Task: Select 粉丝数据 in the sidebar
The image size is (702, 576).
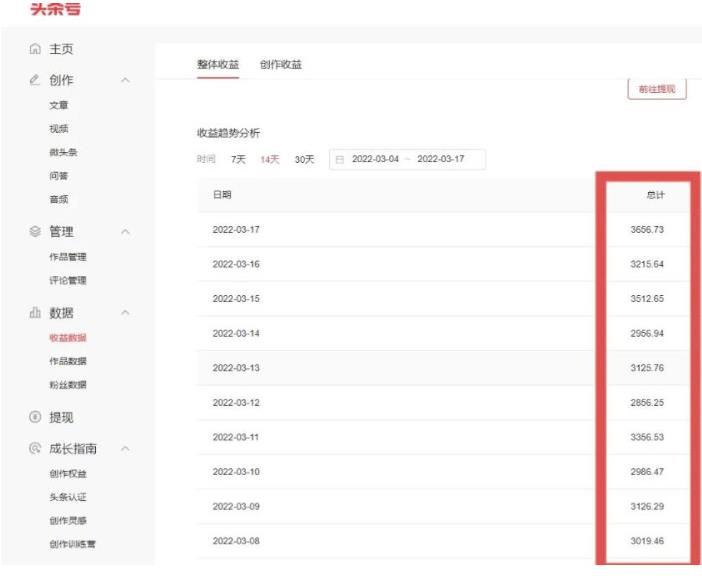Action: coord(68,385)
